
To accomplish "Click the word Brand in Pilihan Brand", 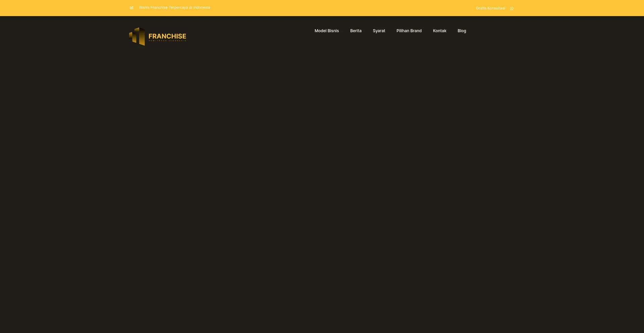I will (416, 31).
